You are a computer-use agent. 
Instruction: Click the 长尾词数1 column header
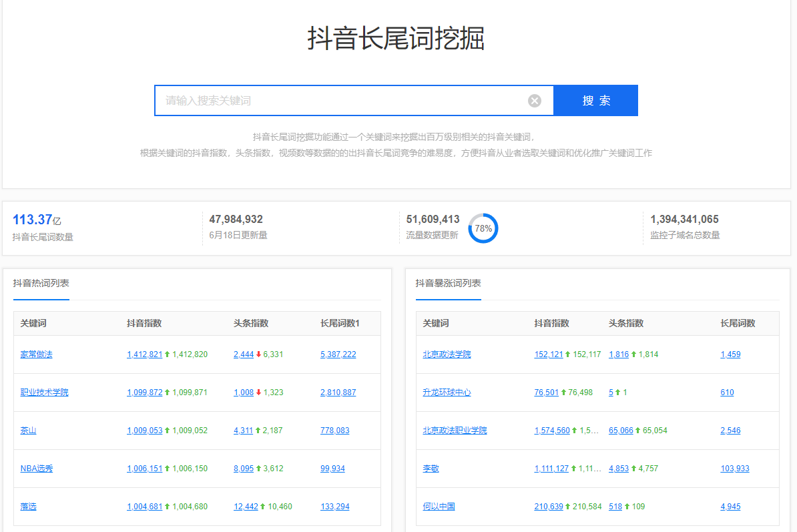340,323
